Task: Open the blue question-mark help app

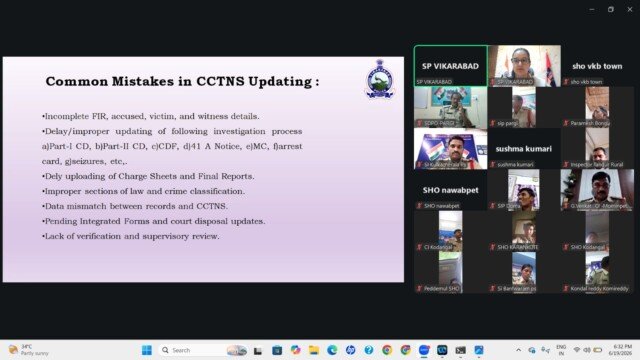Action: [369, 350]
